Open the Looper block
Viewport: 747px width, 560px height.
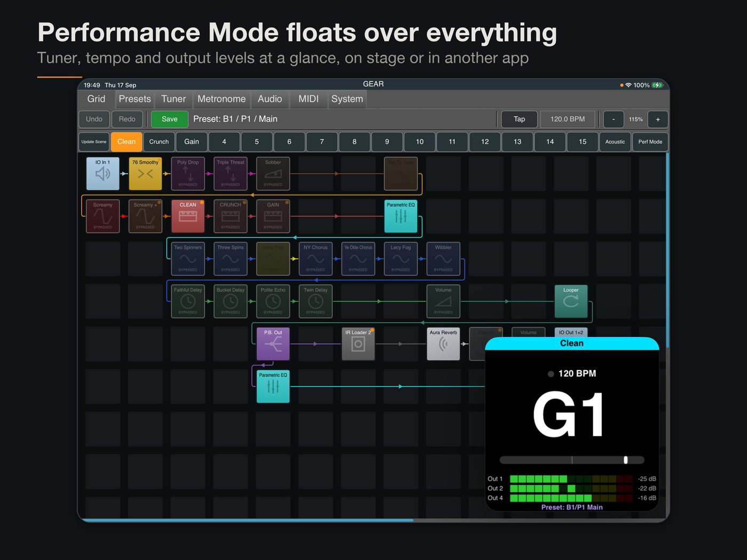tap(571, 301)
